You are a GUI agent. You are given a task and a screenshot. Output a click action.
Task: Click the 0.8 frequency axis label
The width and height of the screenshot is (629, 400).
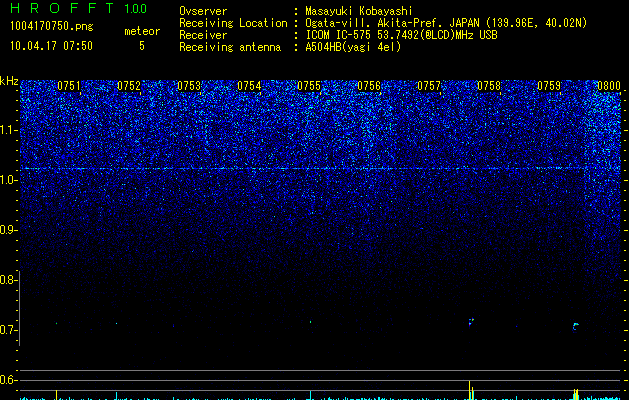(7, 280)
